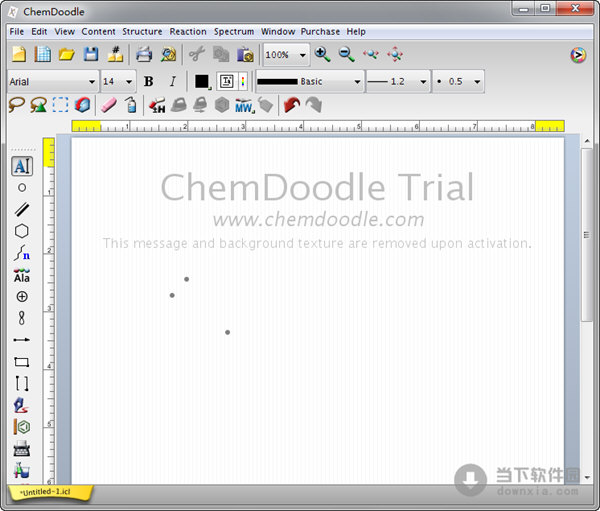Click the black color swatch
Screen dimensions: 600x511
[x=202, y=82]
